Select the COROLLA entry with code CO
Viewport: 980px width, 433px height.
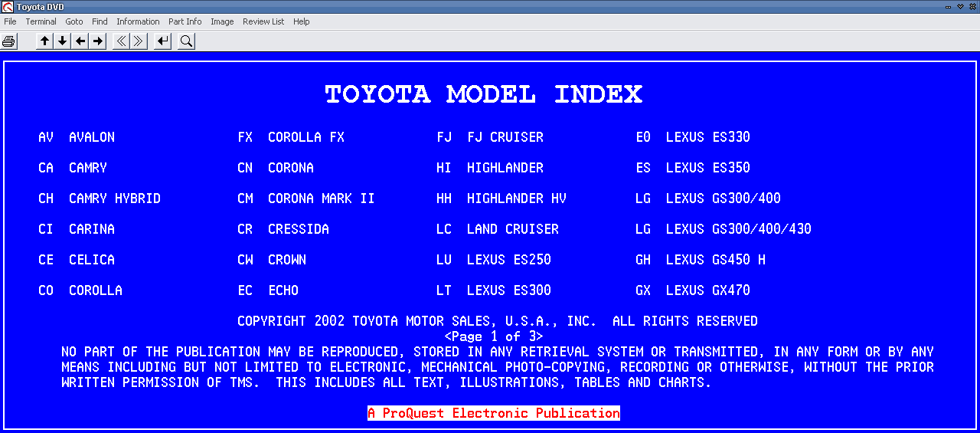click(80, 290)
